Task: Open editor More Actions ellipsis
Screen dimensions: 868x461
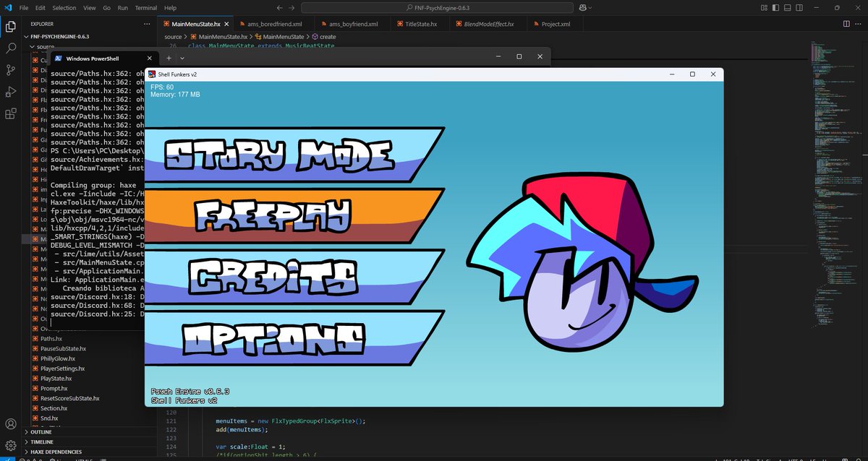Action: 858,24
